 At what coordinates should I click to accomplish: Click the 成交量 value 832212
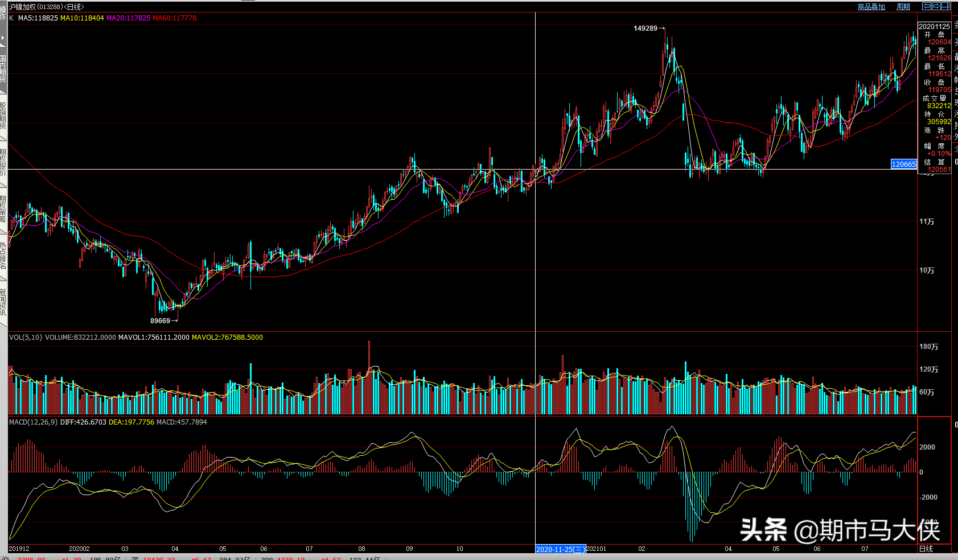tap(939, 106)
